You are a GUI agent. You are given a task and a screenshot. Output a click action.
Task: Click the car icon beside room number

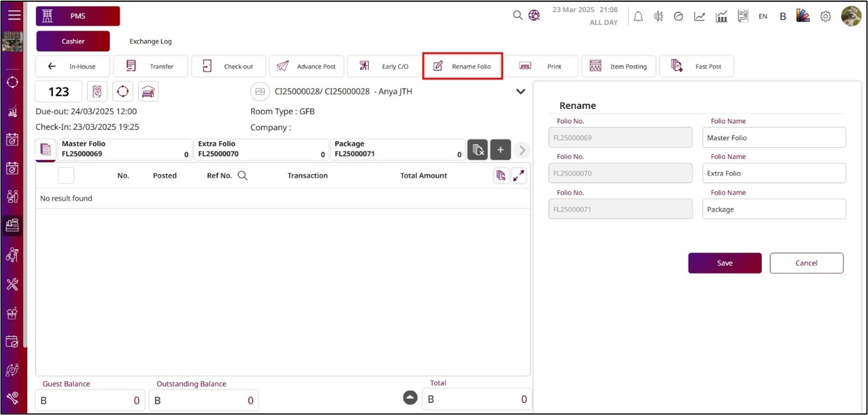[148, 92]
